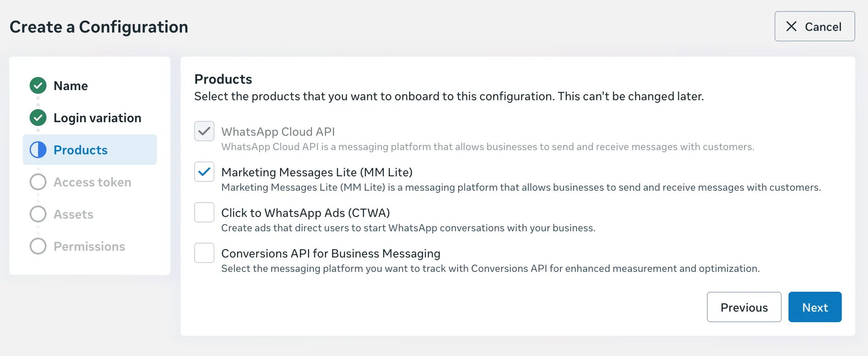Toggle the WhatsApp Cloud API checkbox

[204, 131]
